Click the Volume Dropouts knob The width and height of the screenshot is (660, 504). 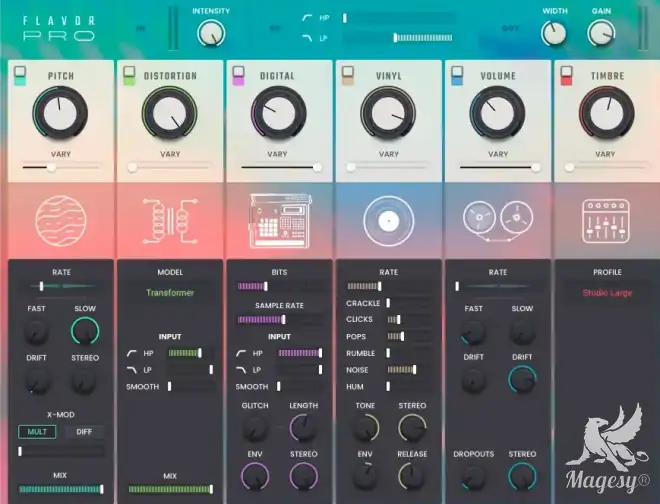(x=474, y=477)
